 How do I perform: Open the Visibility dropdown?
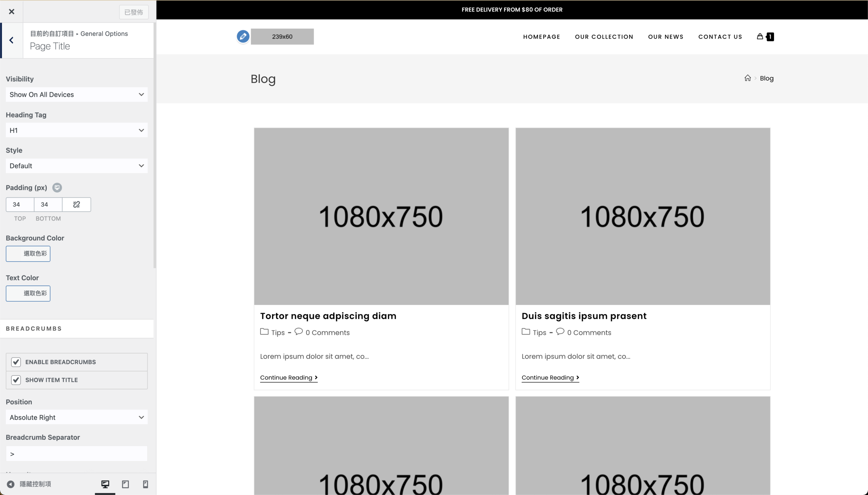[76, 95]
